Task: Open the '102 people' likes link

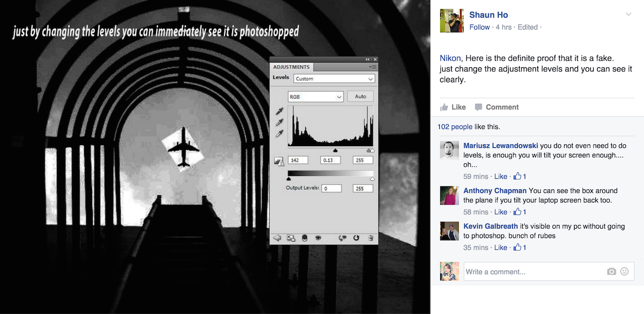Action: click(455, 127)
